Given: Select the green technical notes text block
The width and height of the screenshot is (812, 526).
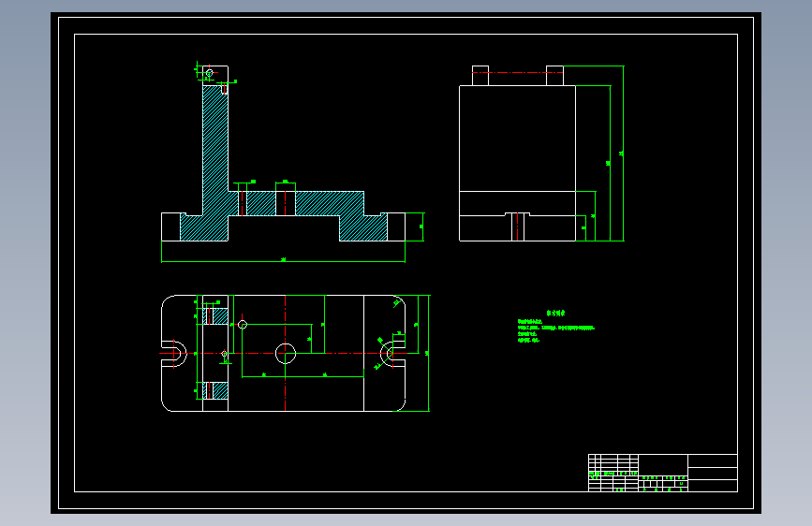Looking at the screenshot, I should [x=556, y=327].
